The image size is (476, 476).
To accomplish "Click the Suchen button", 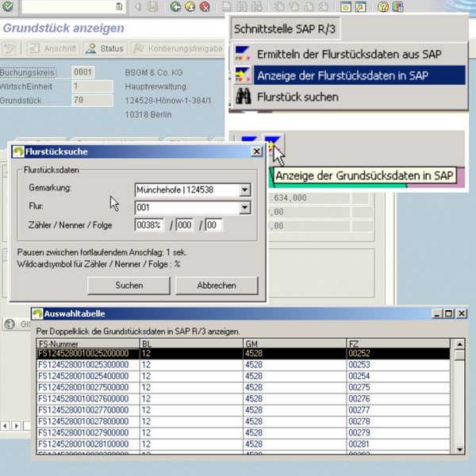I will point(129,286).
